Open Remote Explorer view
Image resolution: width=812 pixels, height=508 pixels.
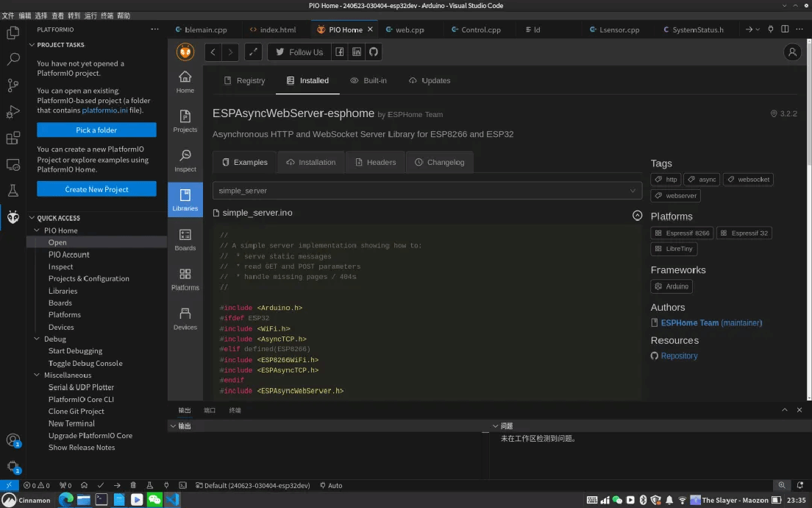[13, 164]
